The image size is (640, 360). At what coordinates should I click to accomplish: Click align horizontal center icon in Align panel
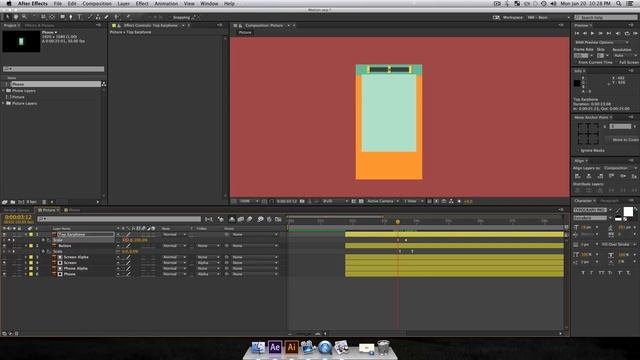pyautogui.click(x=589, y=176)
